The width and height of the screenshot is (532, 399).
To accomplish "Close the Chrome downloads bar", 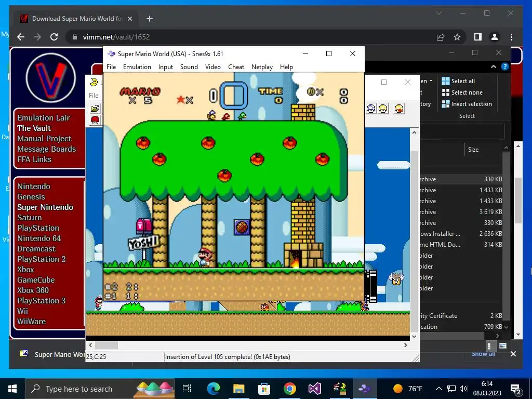I will [513, 354].
